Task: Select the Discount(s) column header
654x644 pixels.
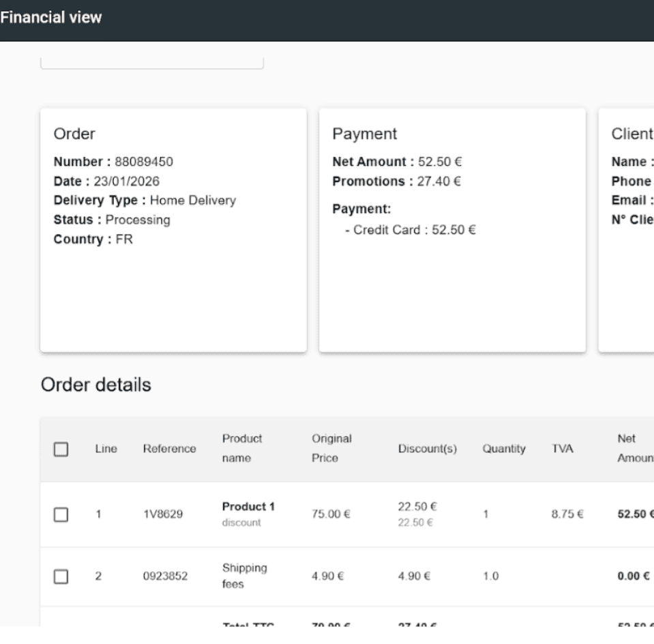Action: (x=428, y=449)
